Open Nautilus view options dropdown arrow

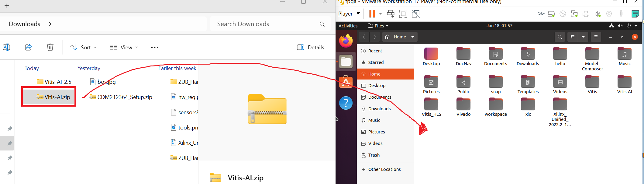(583, 37)
